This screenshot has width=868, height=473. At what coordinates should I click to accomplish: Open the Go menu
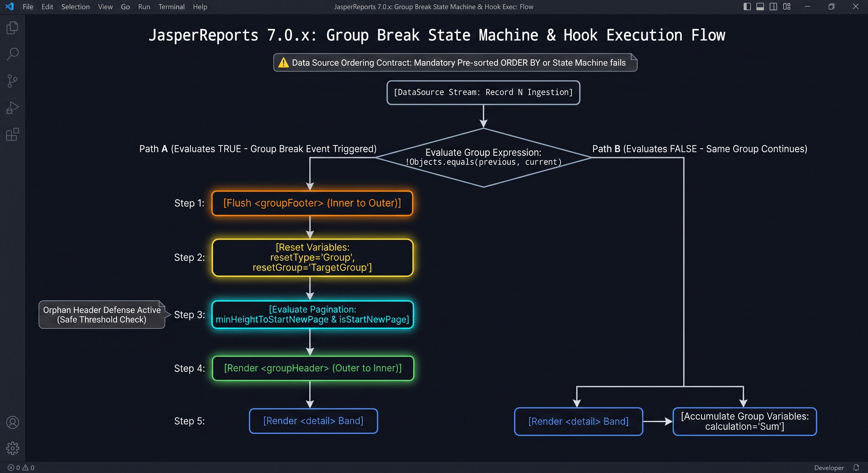click(x=125, y=7)
